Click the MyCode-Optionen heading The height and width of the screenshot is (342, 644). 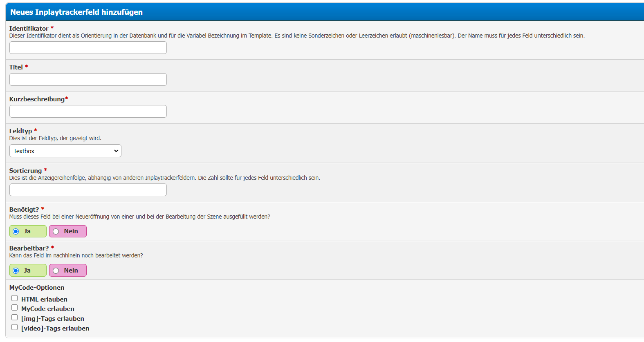pyautogui.click(x=37, y=287)
